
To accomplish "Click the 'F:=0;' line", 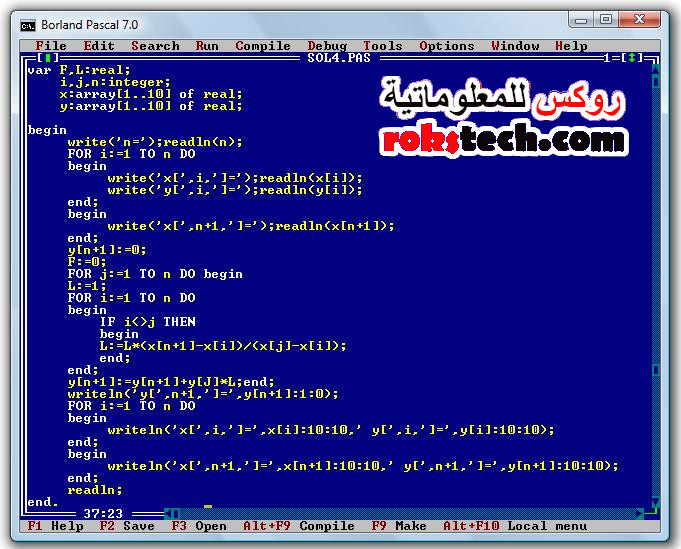I will click(x=86, y=262).
